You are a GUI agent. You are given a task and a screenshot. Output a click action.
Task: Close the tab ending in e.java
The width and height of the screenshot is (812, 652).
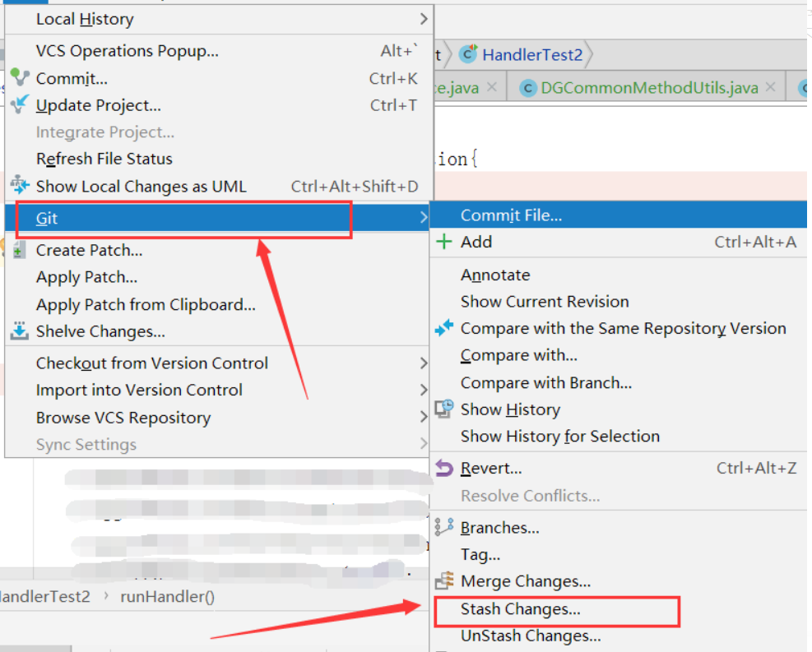pos(492,87)
